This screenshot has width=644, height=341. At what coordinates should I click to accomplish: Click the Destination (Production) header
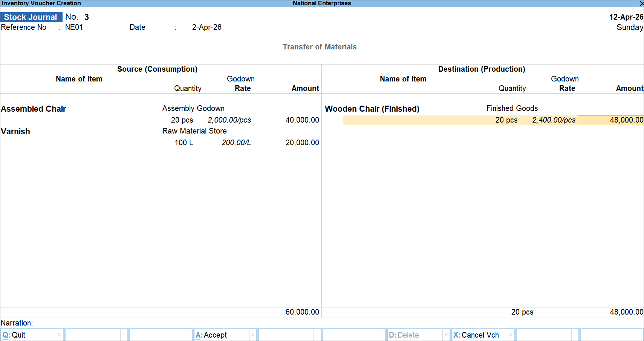click(482, 69)
